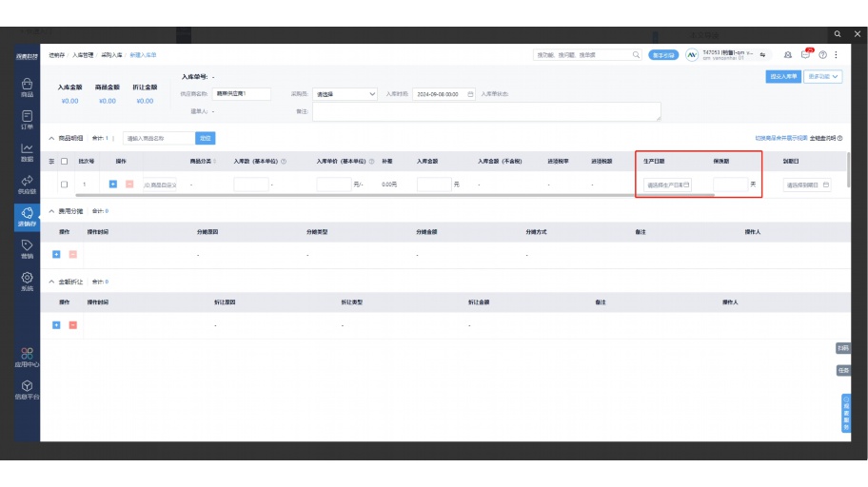Click the 新手引导 button
The image size is (868, 487).
(x=663, y=55)
